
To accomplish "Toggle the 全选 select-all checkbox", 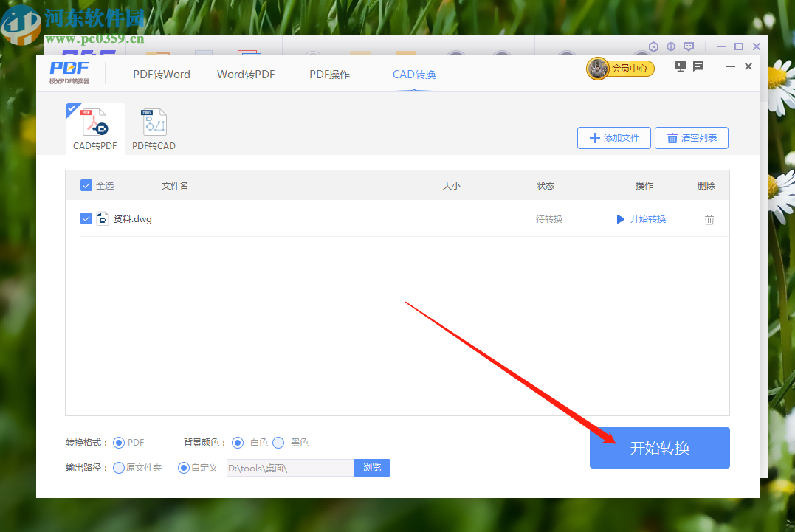I will [86, 185].
